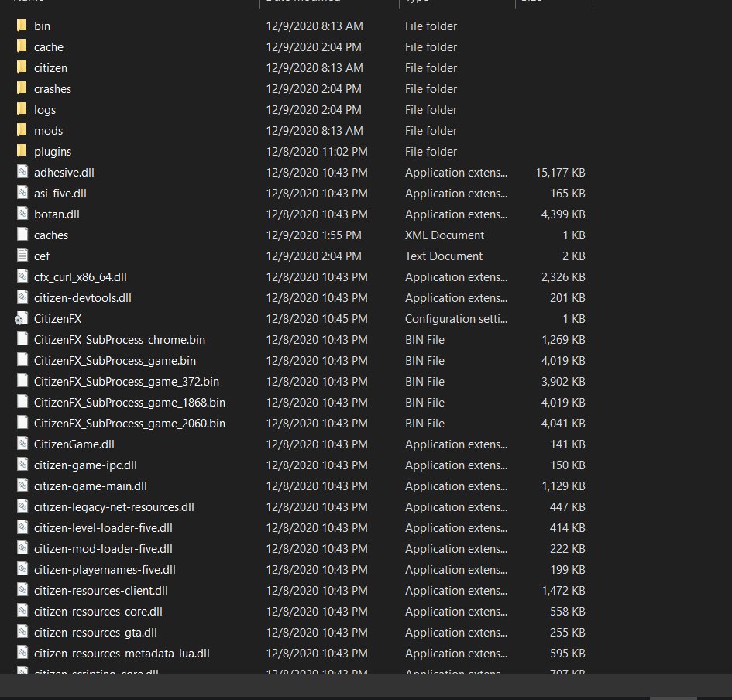Select the cfx_curl_x86_64.dll file icon

tap(22, 276)
